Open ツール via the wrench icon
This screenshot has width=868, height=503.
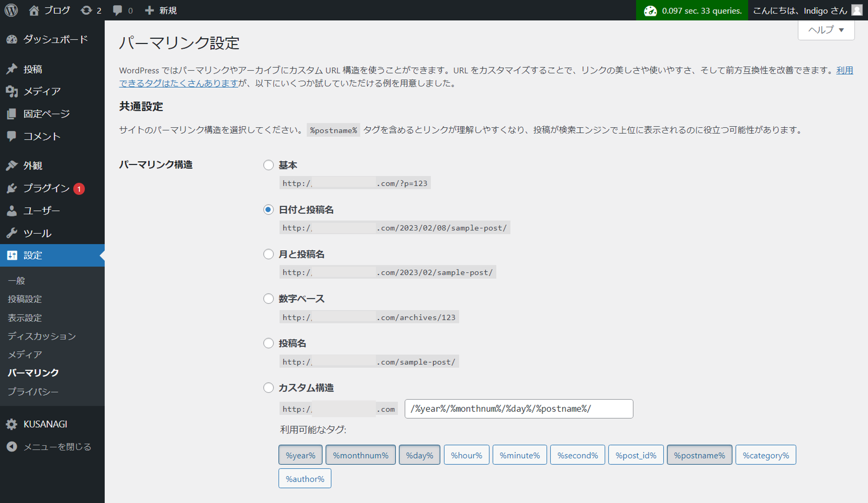click(12, 233)
